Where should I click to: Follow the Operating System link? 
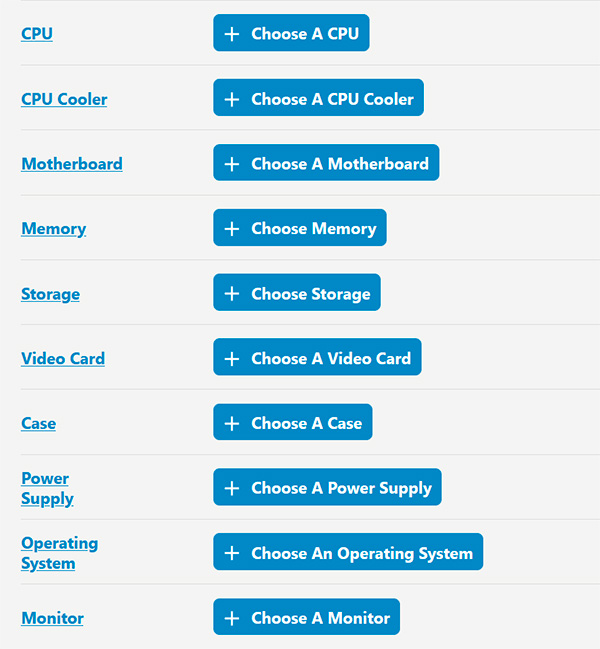[x=59, y=553]
